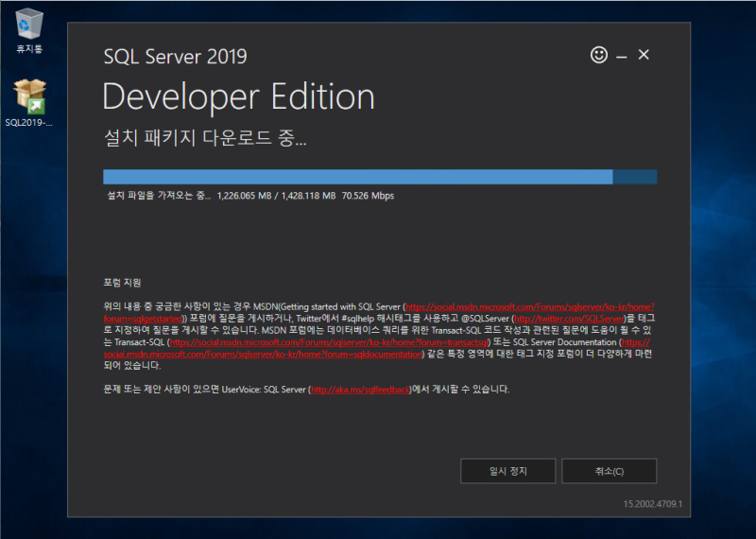Open the Recycle Bin desktop icon

(29, 30)
